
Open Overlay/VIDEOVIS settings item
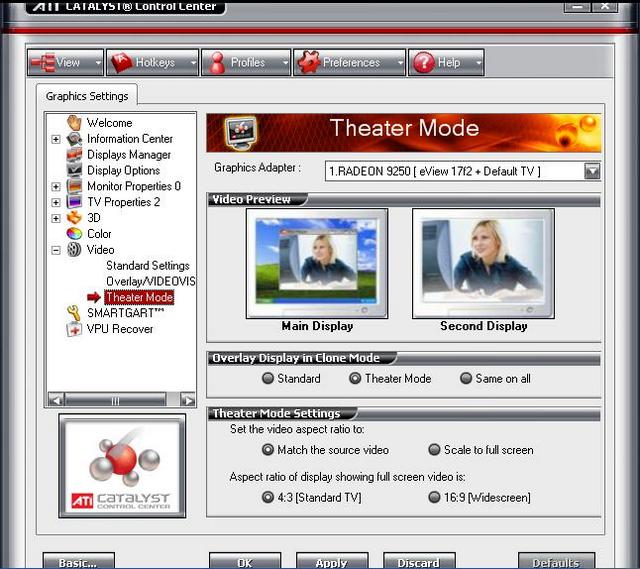pos(150,281)
